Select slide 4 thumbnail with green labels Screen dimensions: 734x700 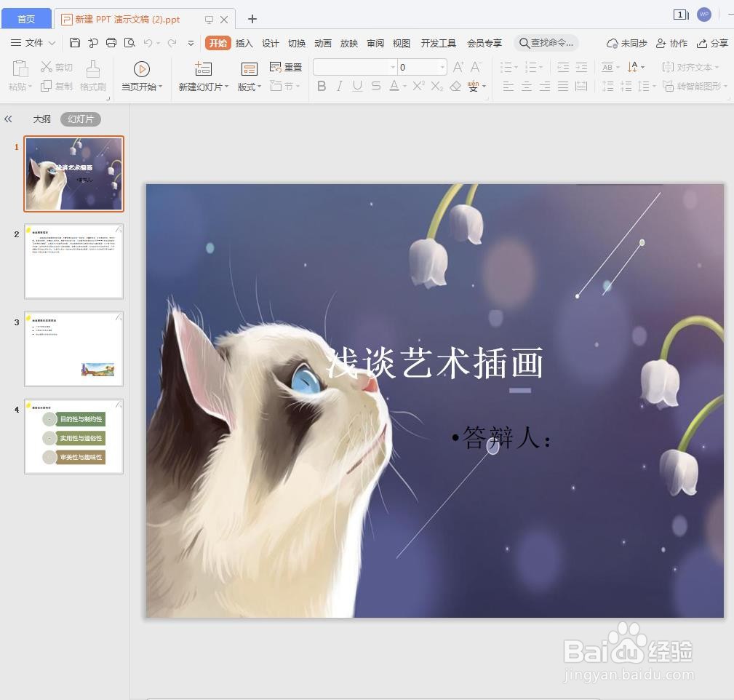click(x=73, y=437)
